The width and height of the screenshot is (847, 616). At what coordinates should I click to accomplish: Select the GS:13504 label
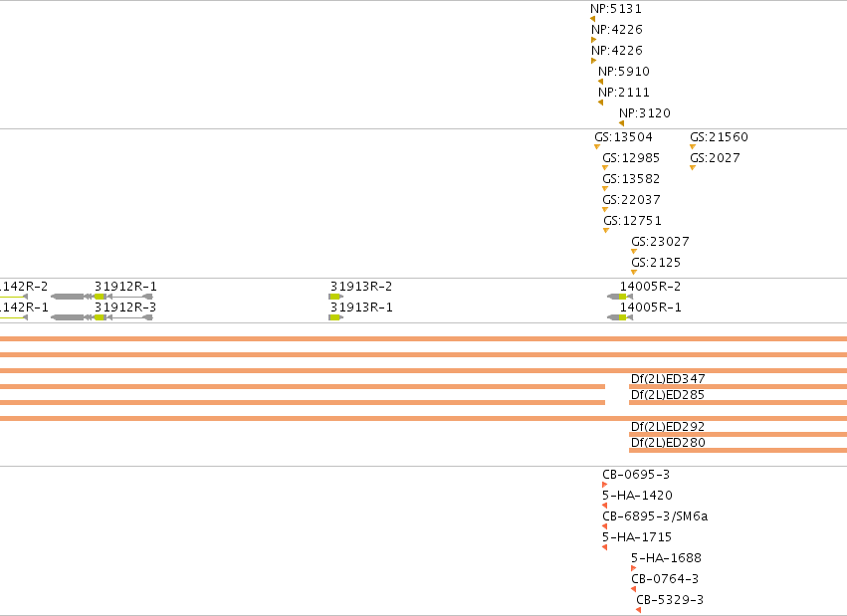623,137
